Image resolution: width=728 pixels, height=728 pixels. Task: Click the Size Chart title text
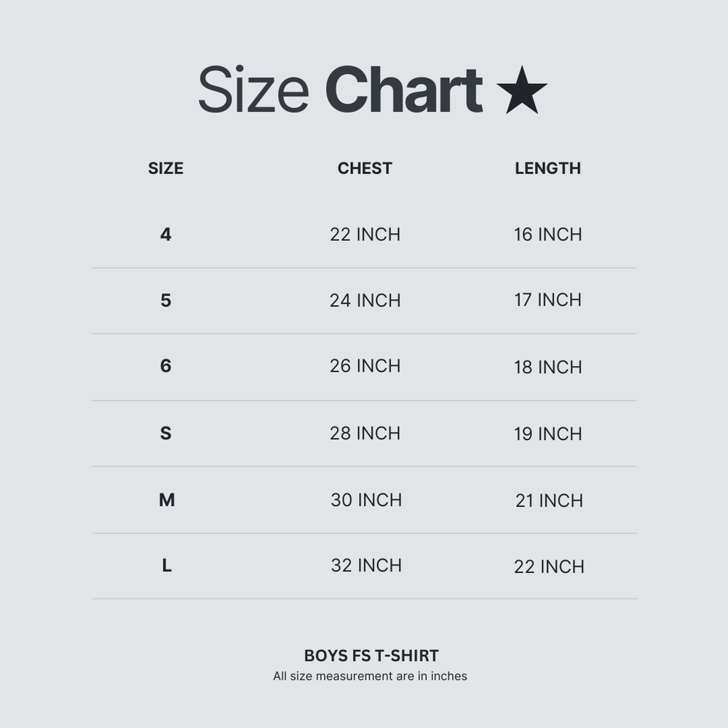tap(340, 90)
